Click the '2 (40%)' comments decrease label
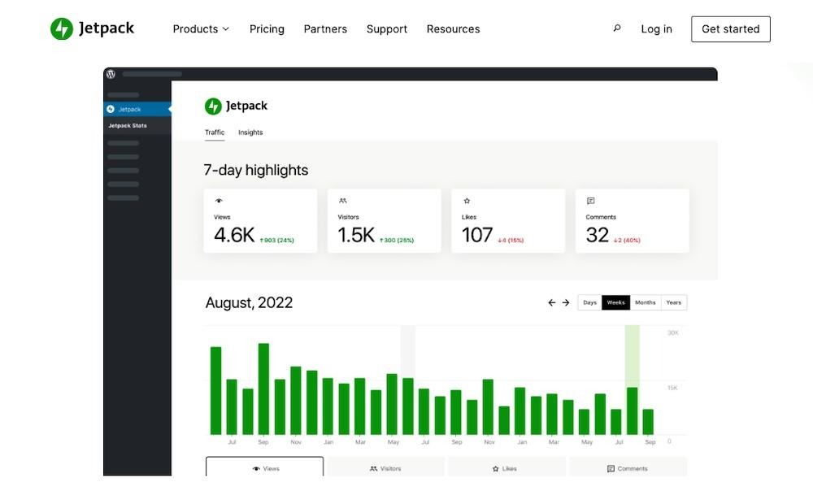Image resolution: width=813 pixels, height=504 pixels. point(627,240)
